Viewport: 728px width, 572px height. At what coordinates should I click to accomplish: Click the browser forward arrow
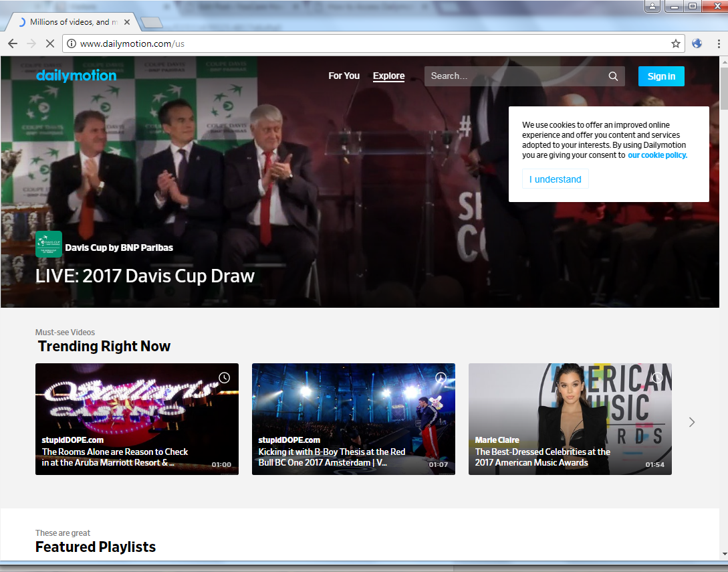click(31, 43)
